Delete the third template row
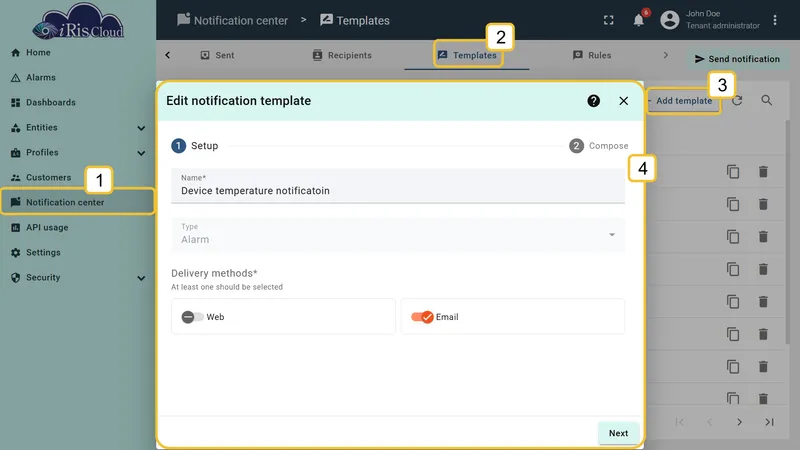Image resolution: width=800 pixels, height=450 pixels. click(x=763, y=237)
